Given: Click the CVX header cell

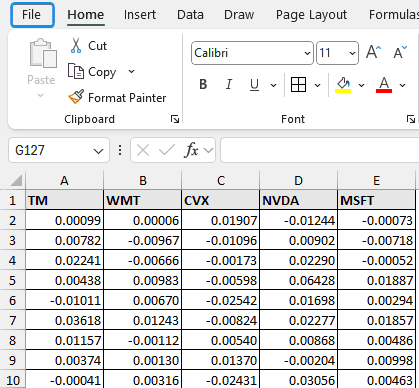Looking at the screenshot, I should pyautogui.click(x=221, y=200).
